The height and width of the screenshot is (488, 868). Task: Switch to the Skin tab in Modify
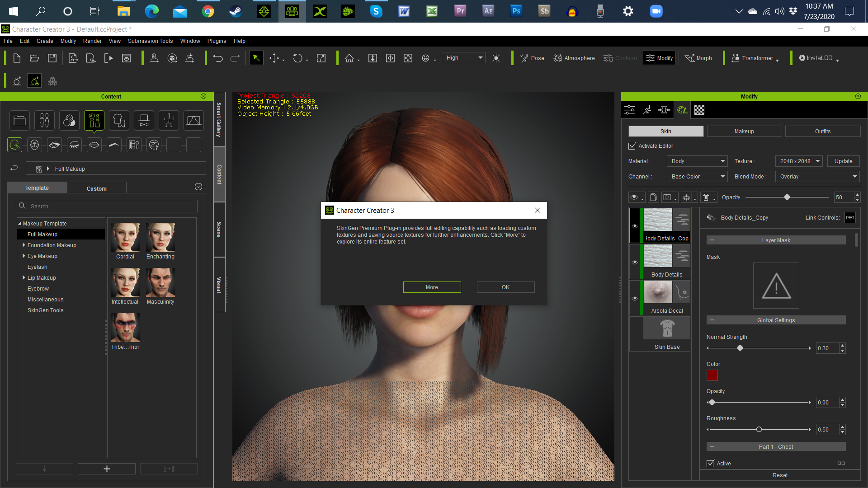[666, 131]
